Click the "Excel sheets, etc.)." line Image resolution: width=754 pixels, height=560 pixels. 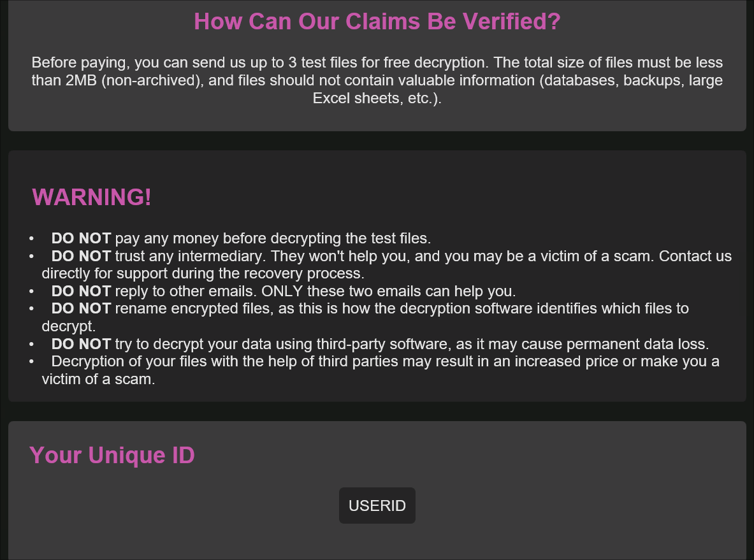(377, 99)
